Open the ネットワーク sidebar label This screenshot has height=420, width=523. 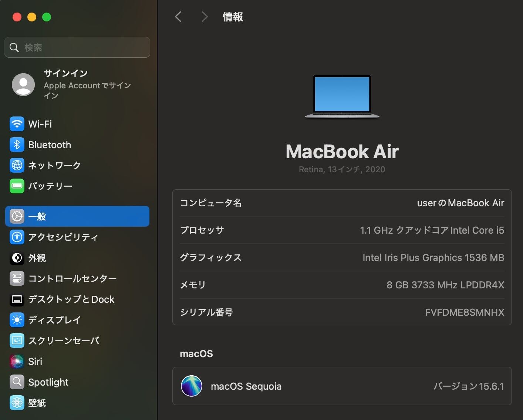[54, 165]
